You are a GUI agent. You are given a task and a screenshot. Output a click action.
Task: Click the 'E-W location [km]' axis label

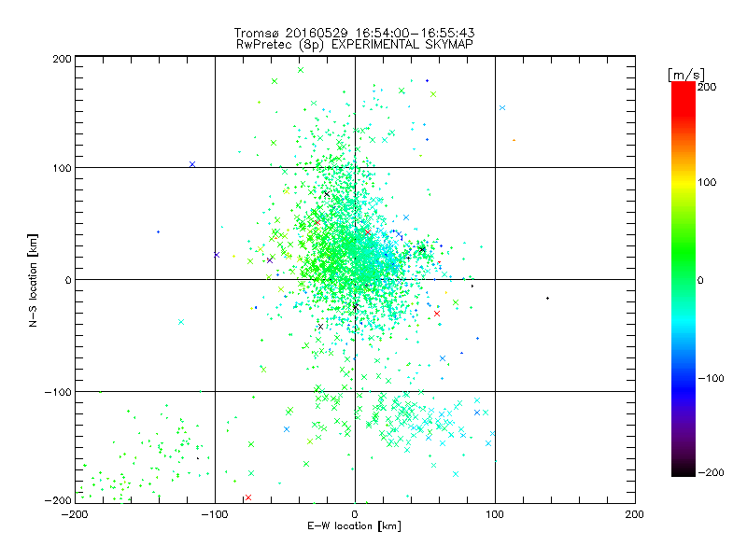(354, 525)
